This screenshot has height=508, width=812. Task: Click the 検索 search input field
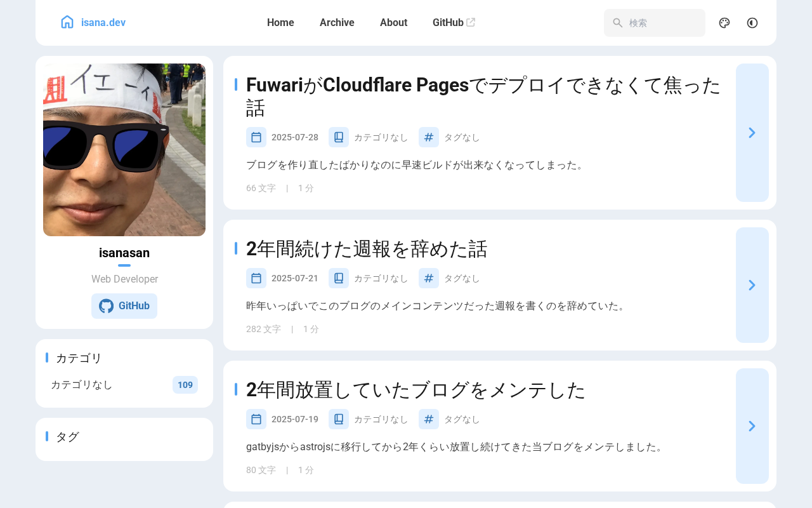pyautogui.click(x=655, y=23)
